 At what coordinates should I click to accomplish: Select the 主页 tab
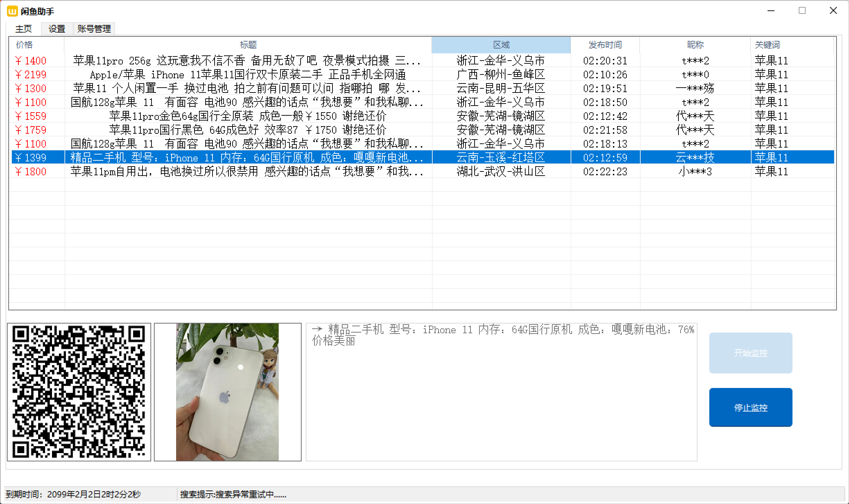tap(24, 29)
